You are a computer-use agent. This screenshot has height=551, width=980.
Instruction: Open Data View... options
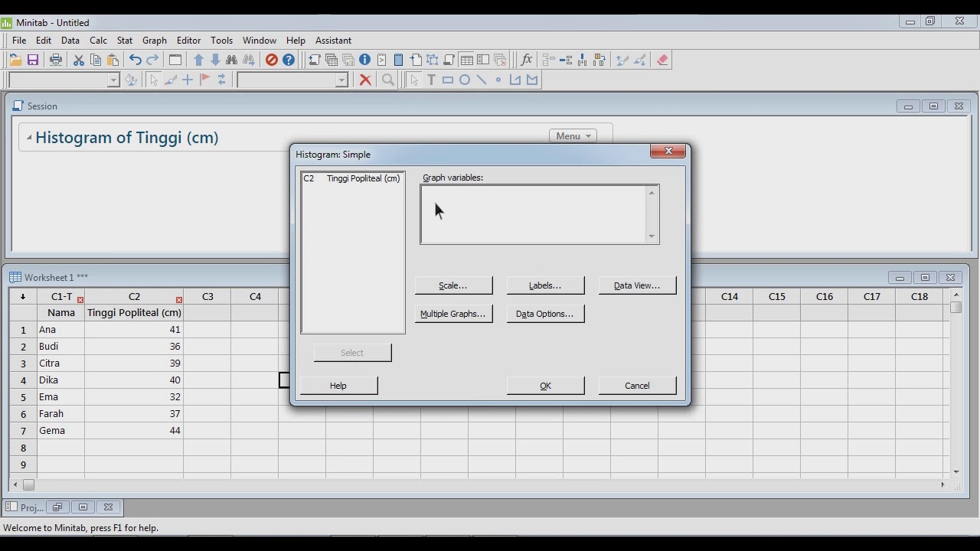pos(637,285)
